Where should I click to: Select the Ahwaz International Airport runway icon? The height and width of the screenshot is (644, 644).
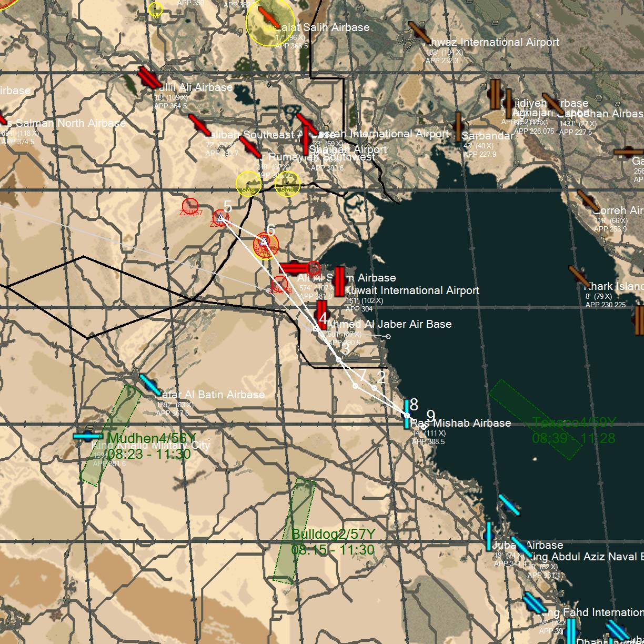pyautogui.click(x=420, y=33)
